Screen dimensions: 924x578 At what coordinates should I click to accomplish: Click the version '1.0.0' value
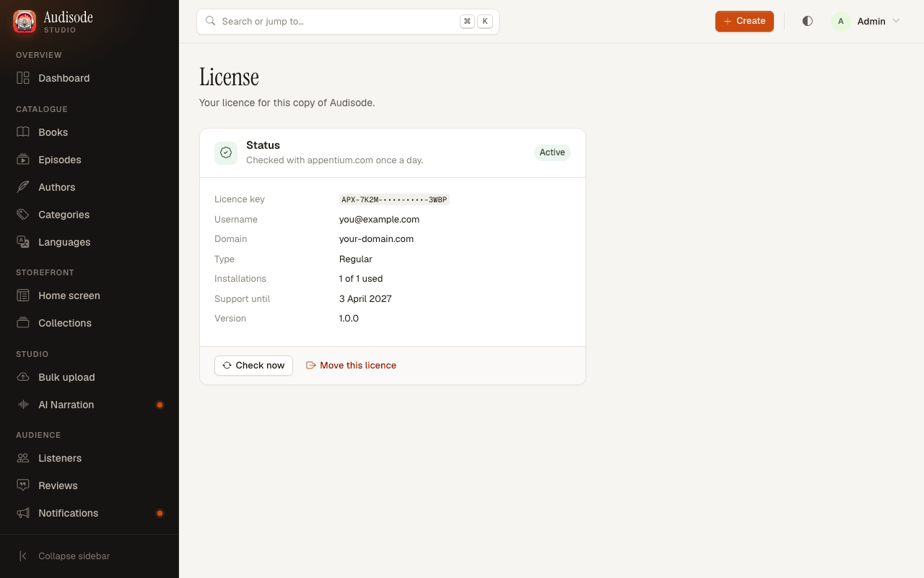[349, 319]
